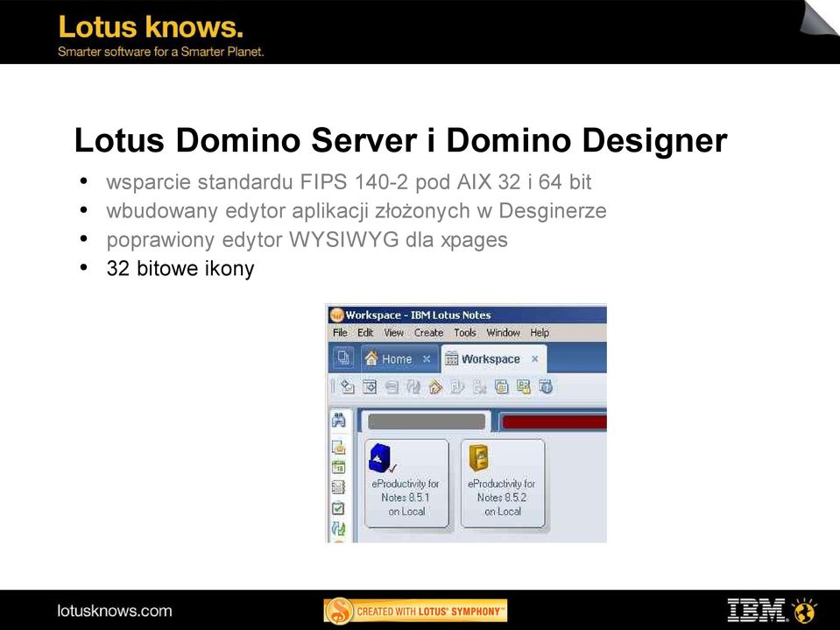Click the binoculars search icon in the sidebar
The width and height of the screenshot is (840, 630).
pos(339,420)
